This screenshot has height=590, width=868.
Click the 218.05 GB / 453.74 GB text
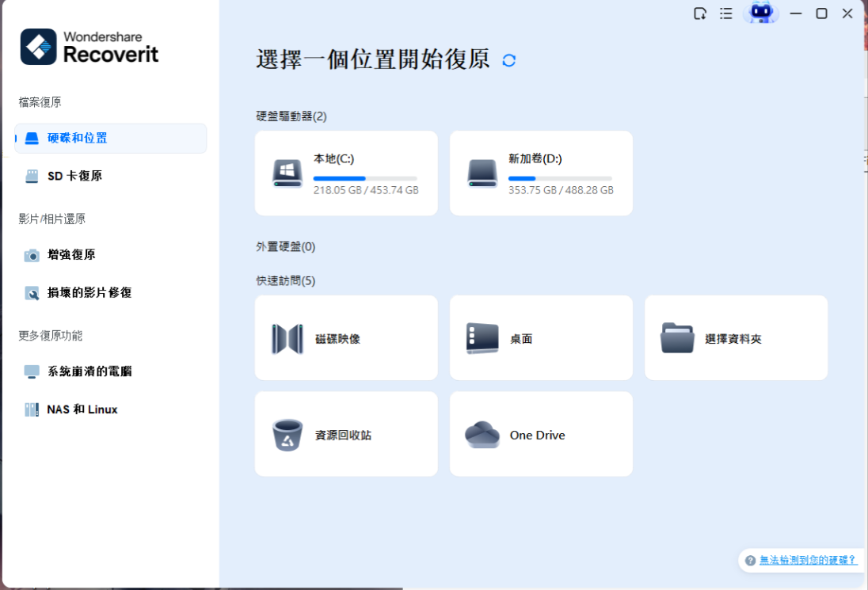(366, 190)
